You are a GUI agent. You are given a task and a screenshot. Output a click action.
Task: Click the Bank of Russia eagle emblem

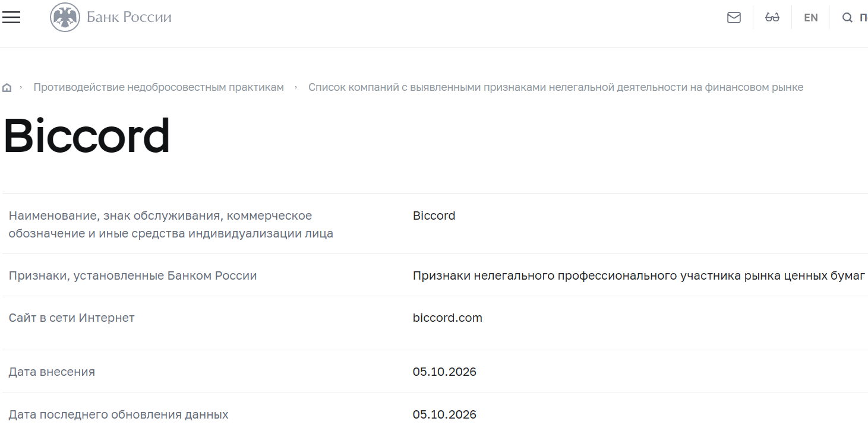(65, 17)
